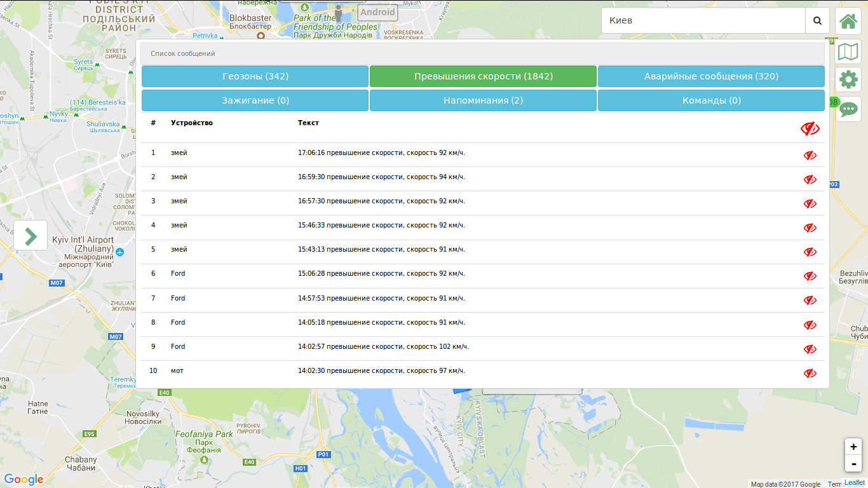The height and width of the screenshot is (488, 868).
Task: Switch to Геозоны (342) tab
Action: coord(255,76)
